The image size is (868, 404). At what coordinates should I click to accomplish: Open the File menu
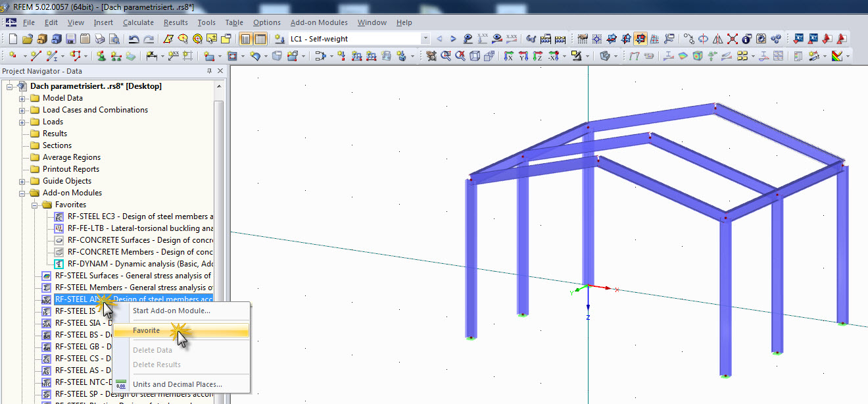[x=28, y=22]
